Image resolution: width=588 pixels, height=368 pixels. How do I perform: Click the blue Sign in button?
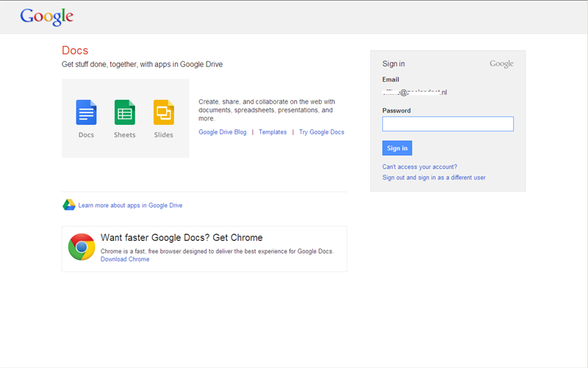[397, 148]
